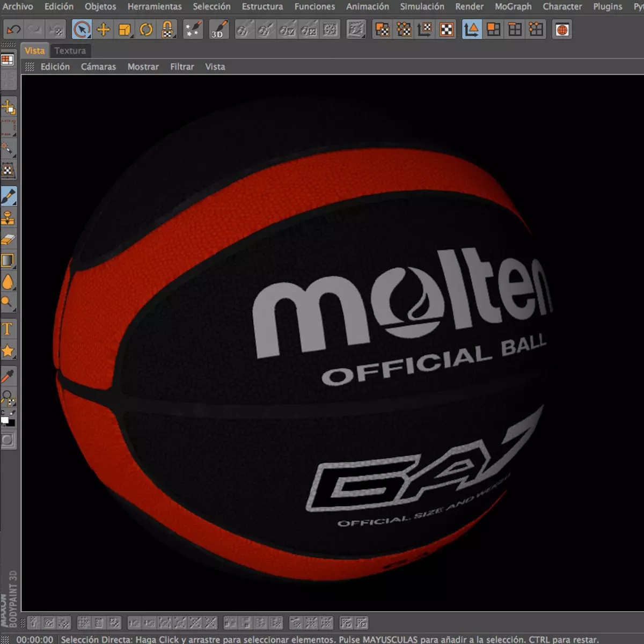Open the Archivo menu

18,6
